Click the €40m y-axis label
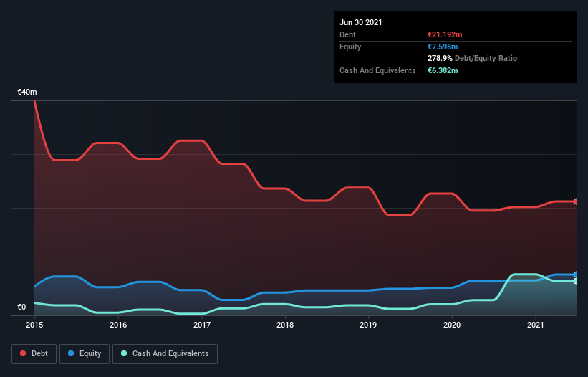Screen dimensions: 588x377 (27, 92)
